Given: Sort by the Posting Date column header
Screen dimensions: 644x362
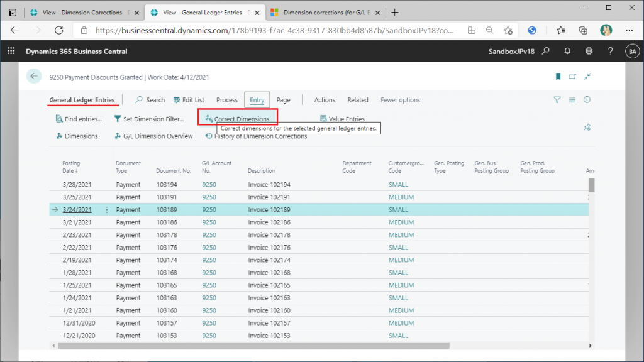Looking at the screenshot, I should (x=71, y=167).
